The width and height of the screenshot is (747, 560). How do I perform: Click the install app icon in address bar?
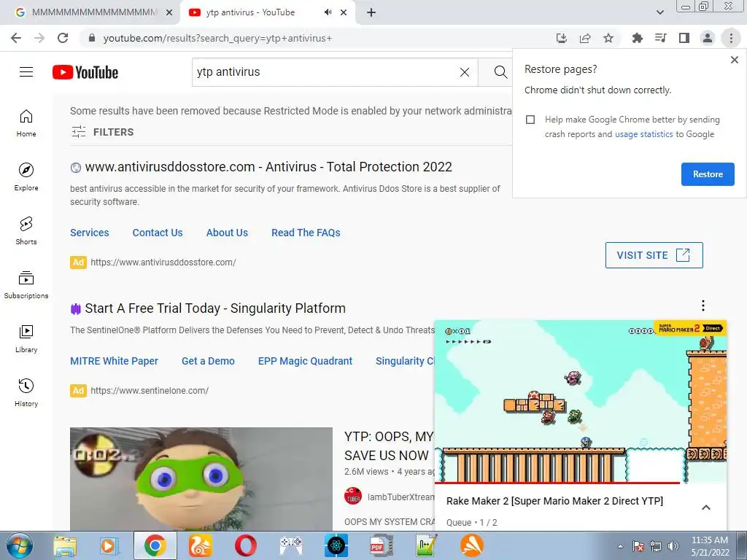562,38
